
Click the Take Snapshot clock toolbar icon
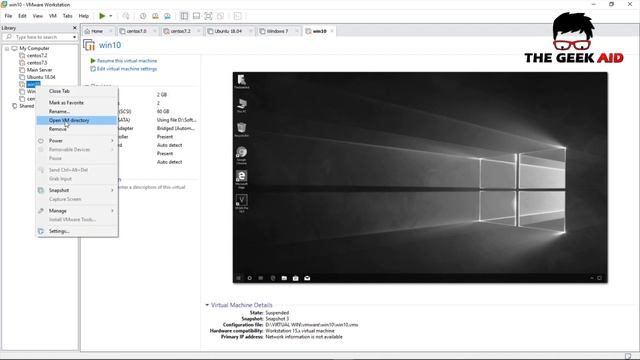click(143, 16)
